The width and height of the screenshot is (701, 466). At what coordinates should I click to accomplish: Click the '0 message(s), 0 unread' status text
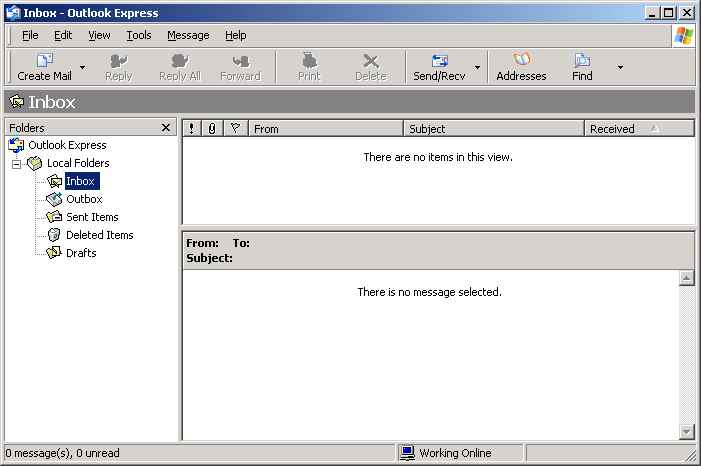[63, 453]
